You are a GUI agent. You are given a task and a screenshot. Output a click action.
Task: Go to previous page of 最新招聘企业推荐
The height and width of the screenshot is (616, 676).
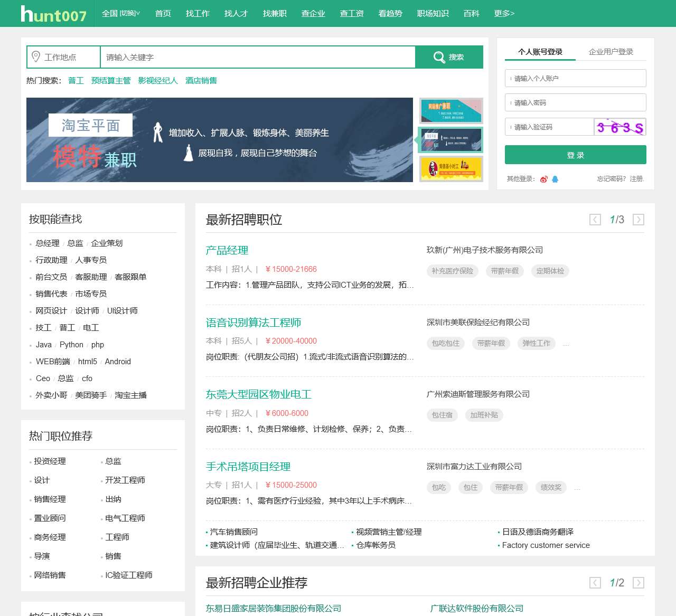point(595,583)
